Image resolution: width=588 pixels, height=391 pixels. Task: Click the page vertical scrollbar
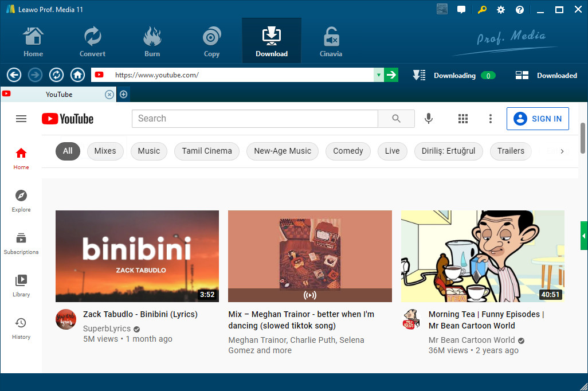click(x=583, y=138)
